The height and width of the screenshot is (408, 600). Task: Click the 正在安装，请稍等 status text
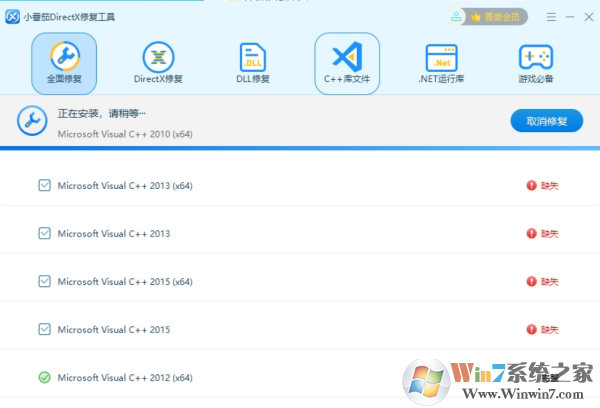tap(102, 113)
